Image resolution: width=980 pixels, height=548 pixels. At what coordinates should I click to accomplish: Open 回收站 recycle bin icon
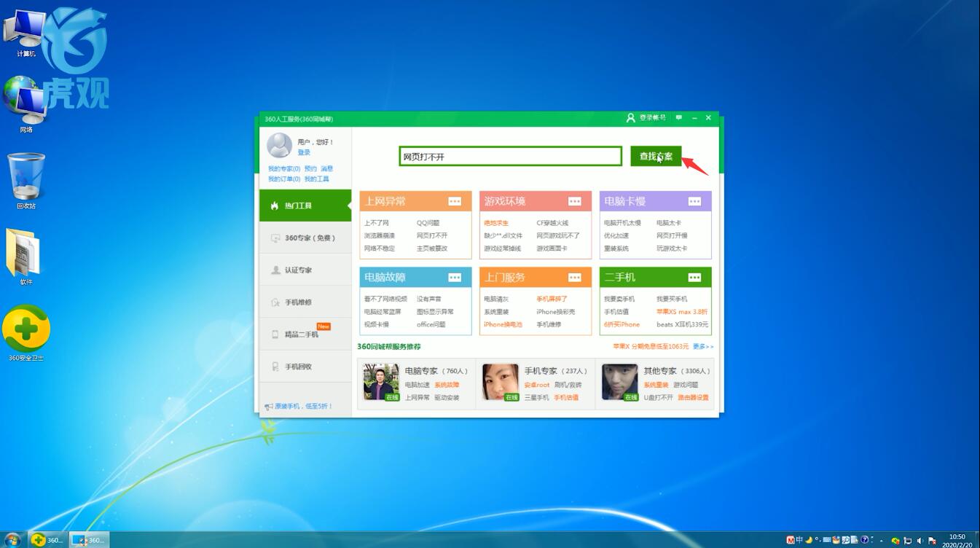pyautogui.click(x=26, y=181)
